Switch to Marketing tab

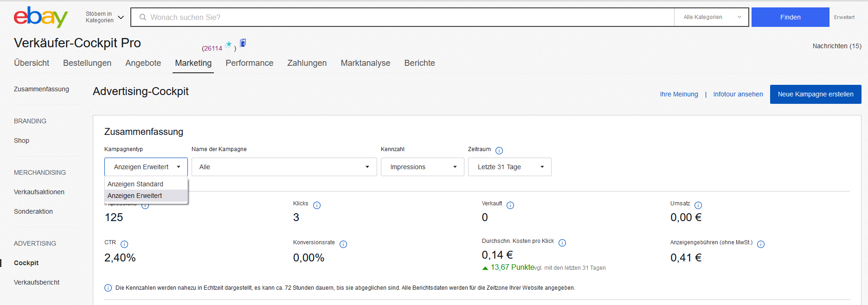[x=193, y=63]
